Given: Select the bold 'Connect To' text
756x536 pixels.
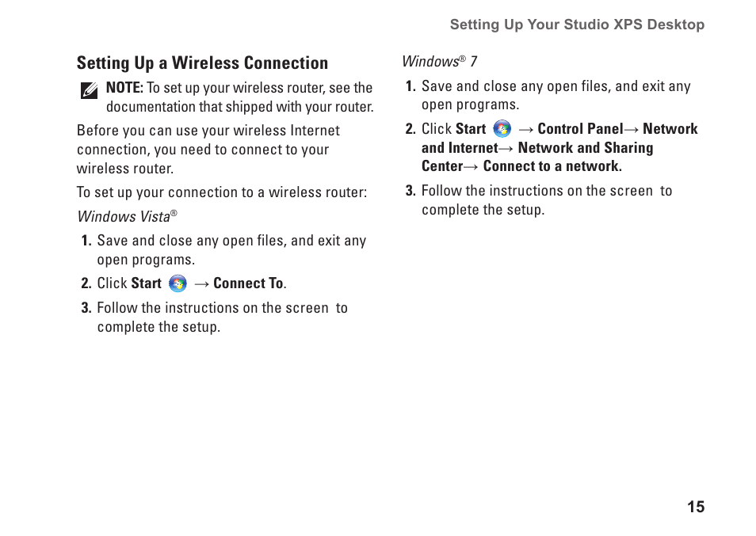Looking at the screenshot, I should point(248,283).
